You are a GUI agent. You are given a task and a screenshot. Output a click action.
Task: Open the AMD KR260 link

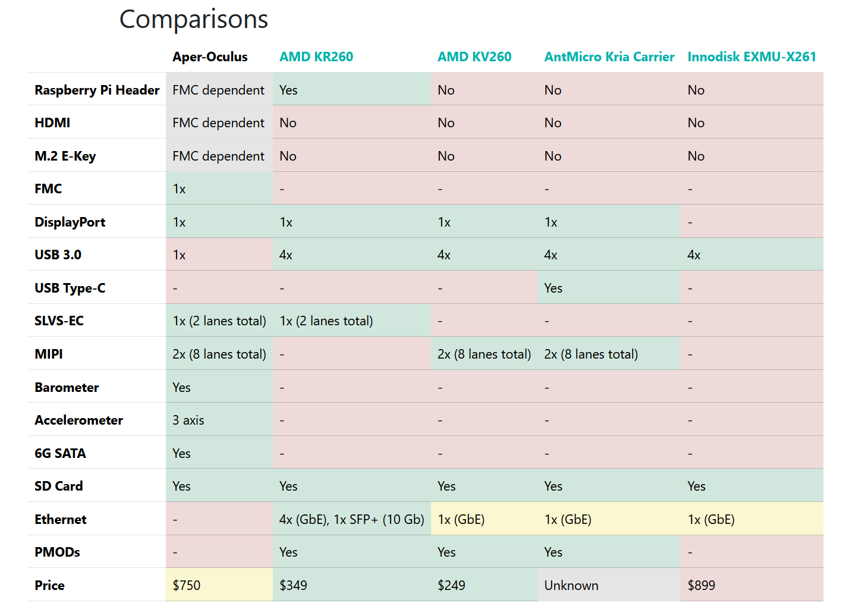(316, 57)
